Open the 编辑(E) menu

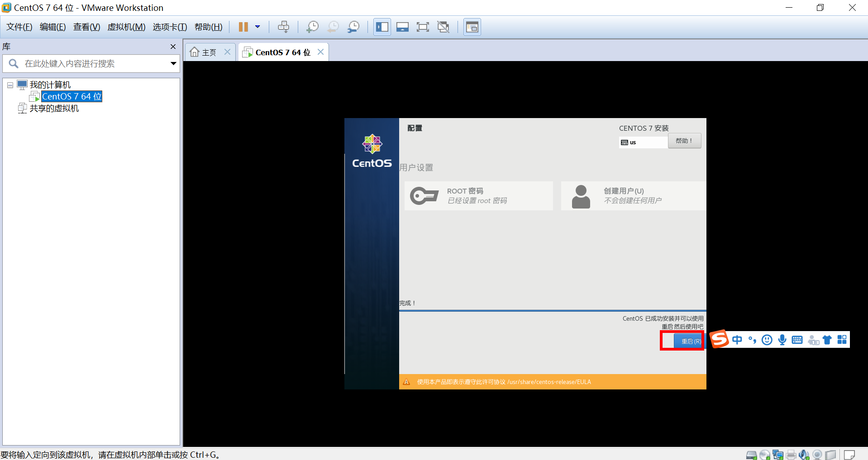53,27
